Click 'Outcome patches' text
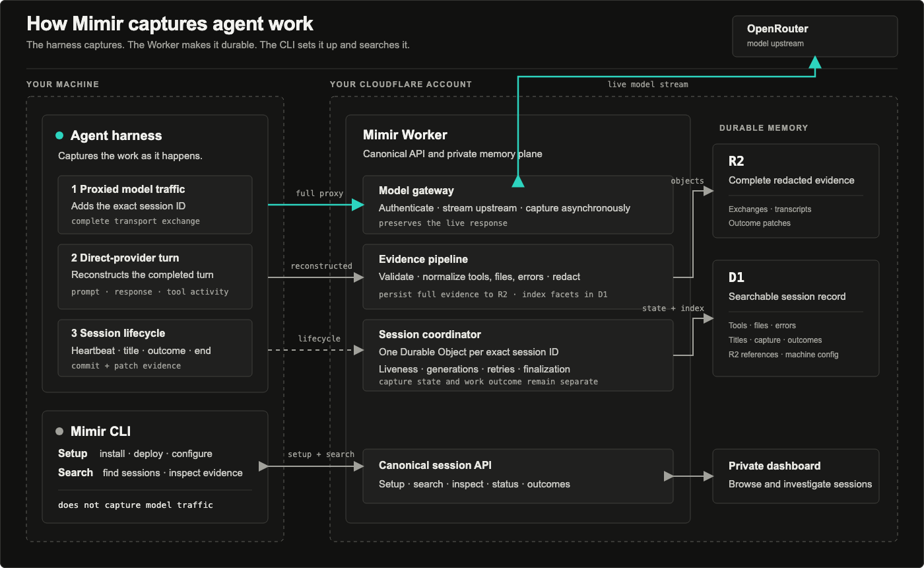 point(760,223)
